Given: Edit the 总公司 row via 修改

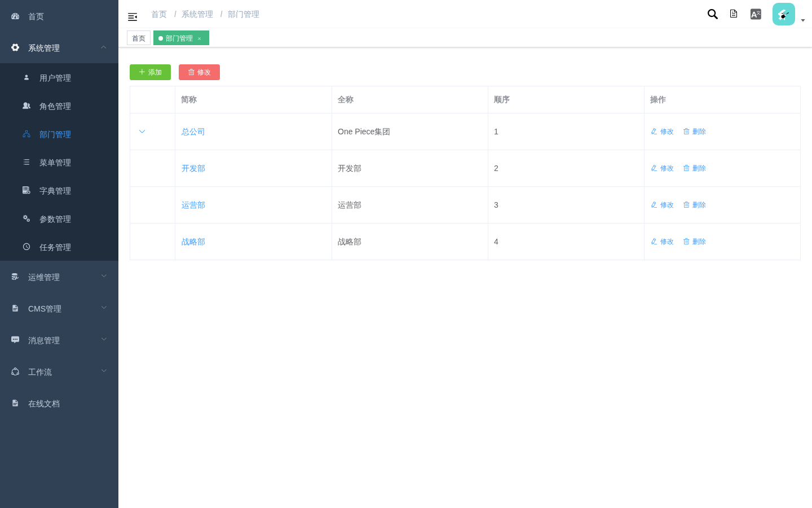Looking at the screenshot, I should click(662, 132).
